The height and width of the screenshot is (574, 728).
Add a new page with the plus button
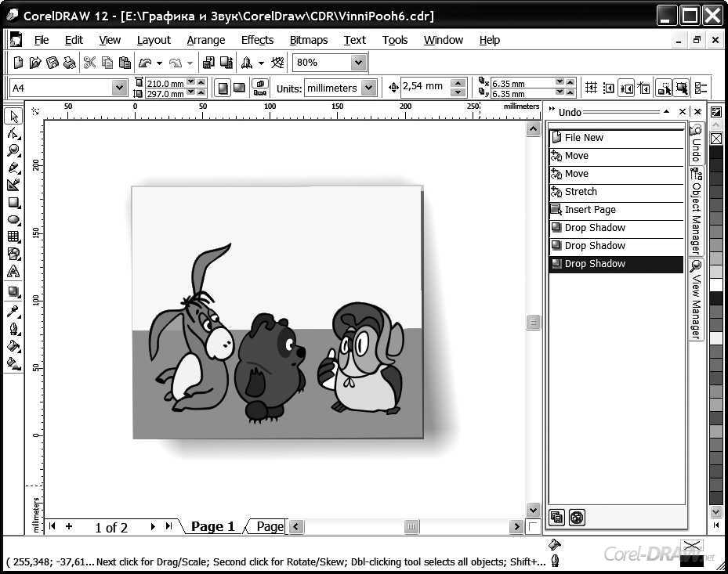69,526
